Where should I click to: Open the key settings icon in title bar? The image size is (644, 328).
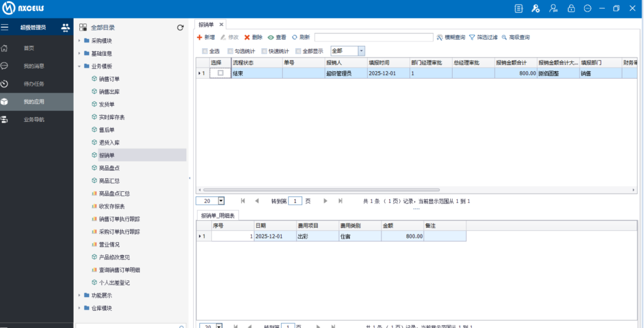coord(536,9)
